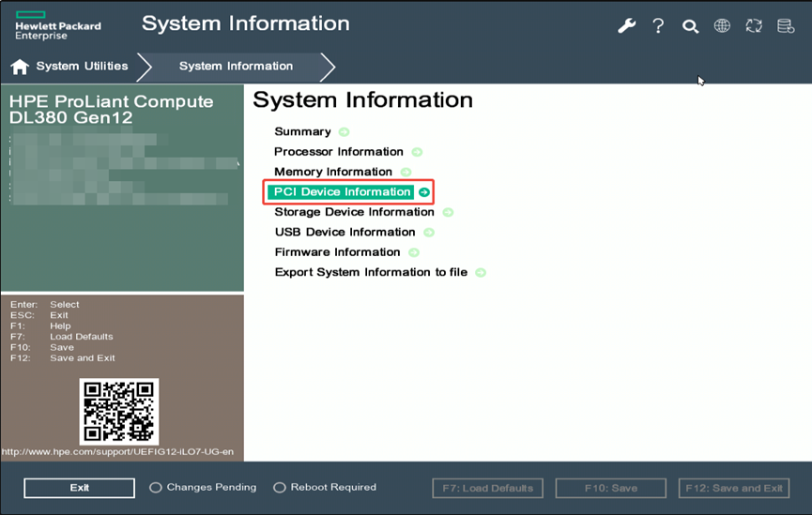Click the green arrow beside Memory Information
Viewport: 812px width, 515px height.
[x=406, y=173]
